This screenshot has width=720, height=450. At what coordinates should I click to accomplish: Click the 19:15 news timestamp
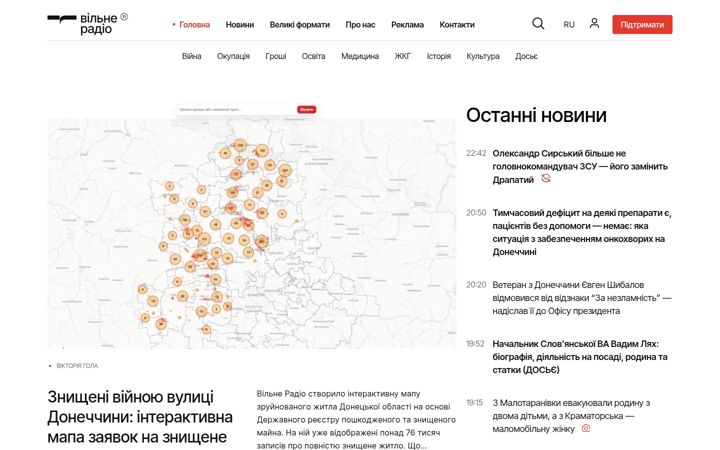475,403
